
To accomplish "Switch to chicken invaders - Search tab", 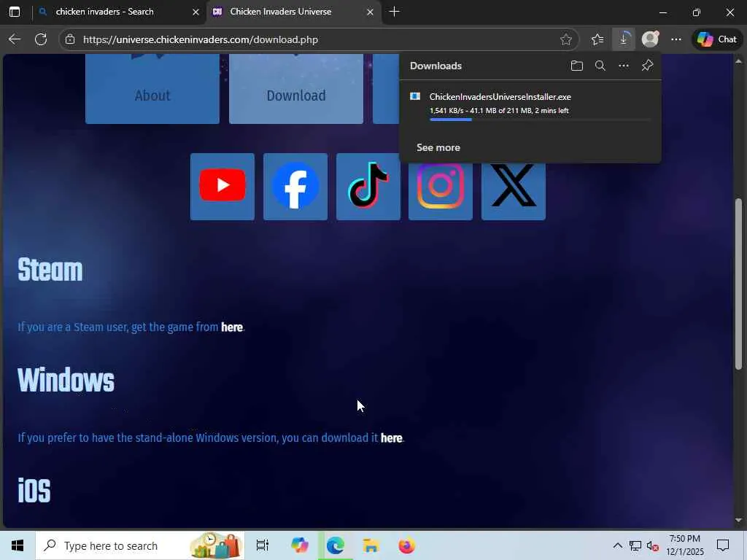I will point(105,12).
